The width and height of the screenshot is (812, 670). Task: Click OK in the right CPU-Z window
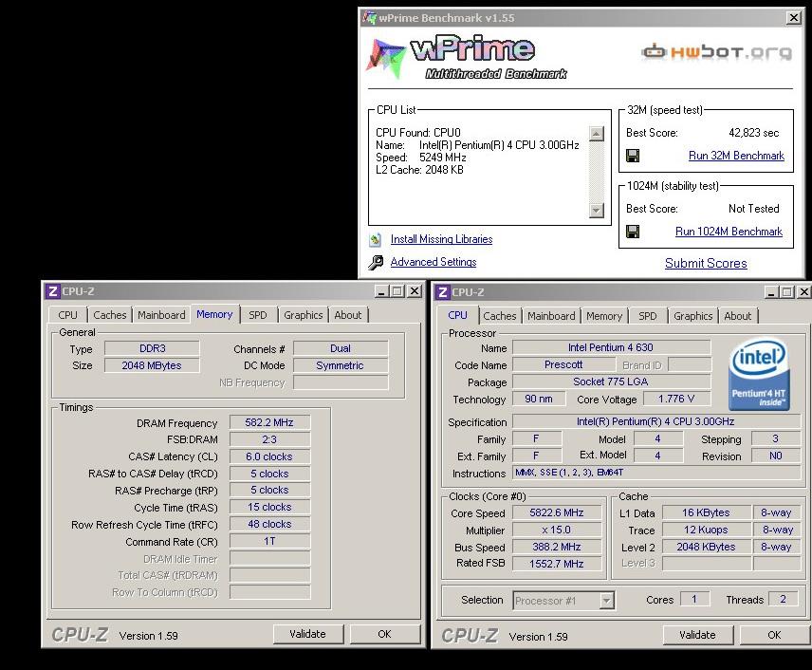pyautogui.click(x=774, y=635)
